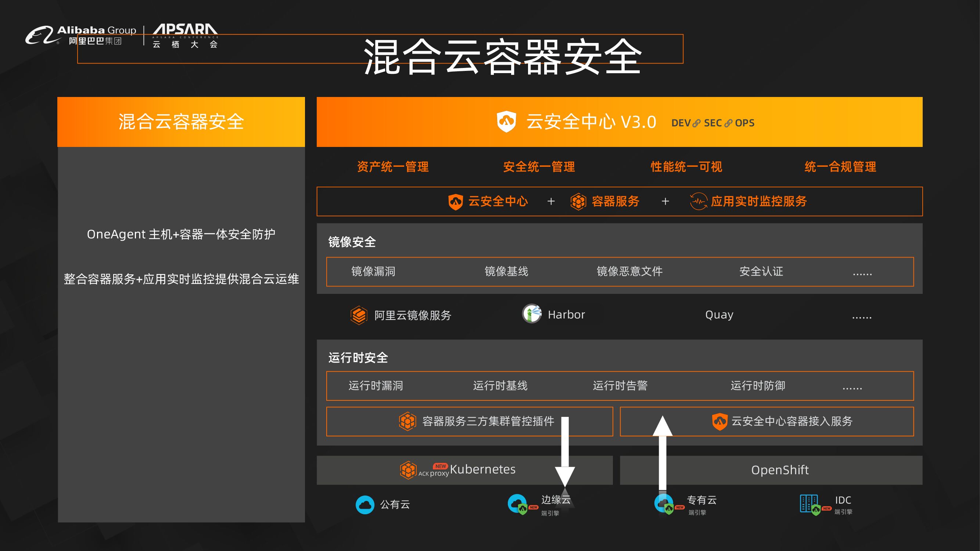Click the hexagon 容器服务 icon

(578, 202)
